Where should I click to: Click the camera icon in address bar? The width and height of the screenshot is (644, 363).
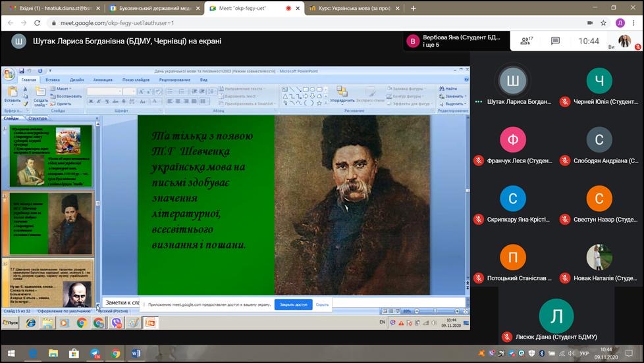point(590,23)
